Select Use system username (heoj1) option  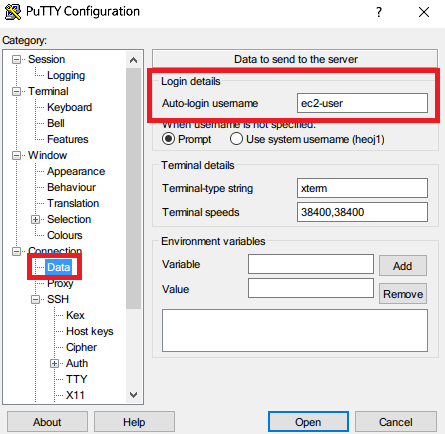pyautogui.click(x=236, y=139)
